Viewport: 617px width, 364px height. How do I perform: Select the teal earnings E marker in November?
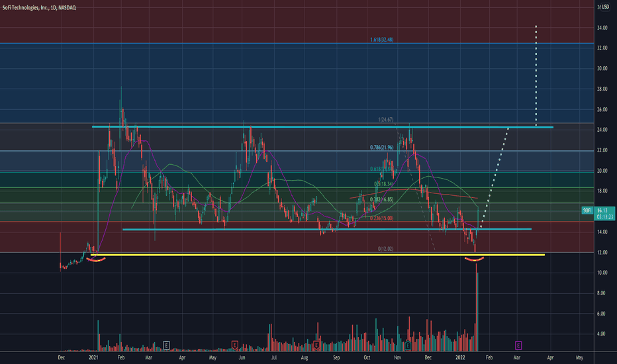point(408,345)
